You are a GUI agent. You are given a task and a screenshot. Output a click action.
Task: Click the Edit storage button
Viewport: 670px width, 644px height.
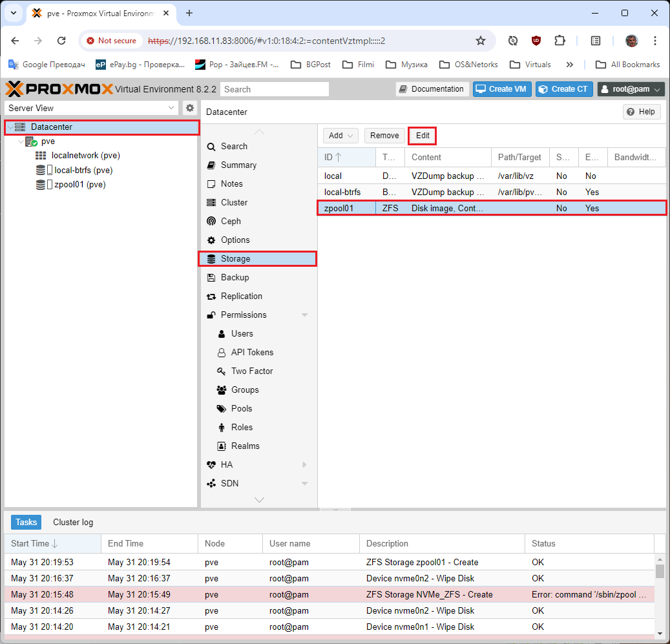pos(422,136)
